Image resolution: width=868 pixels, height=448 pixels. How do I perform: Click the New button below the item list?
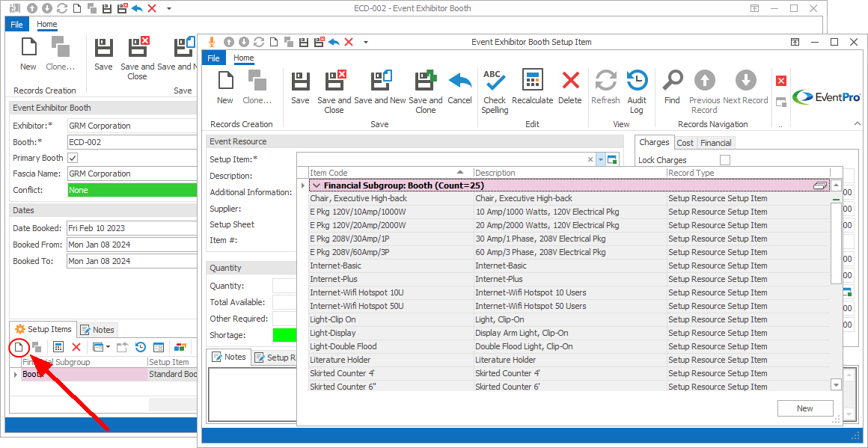coord(805,408)
